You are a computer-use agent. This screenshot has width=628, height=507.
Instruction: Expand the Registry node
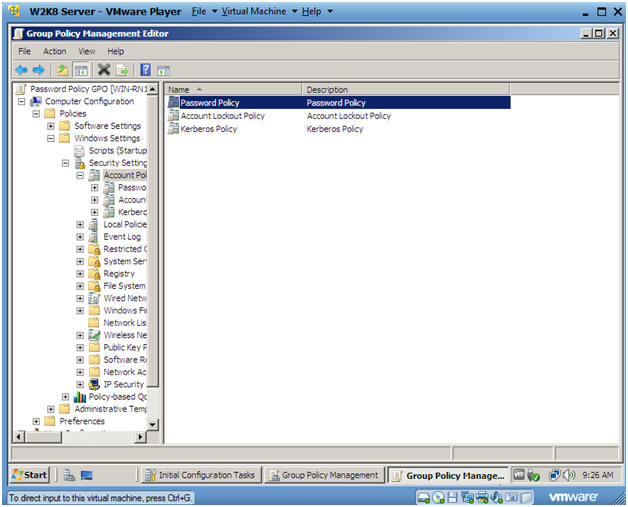pyautogui.click(x=80, y=274)
